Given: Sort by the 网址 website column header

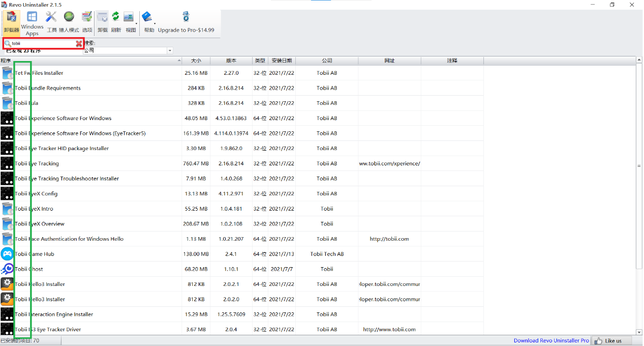Looking at the screenshot, I should [389, 61].
